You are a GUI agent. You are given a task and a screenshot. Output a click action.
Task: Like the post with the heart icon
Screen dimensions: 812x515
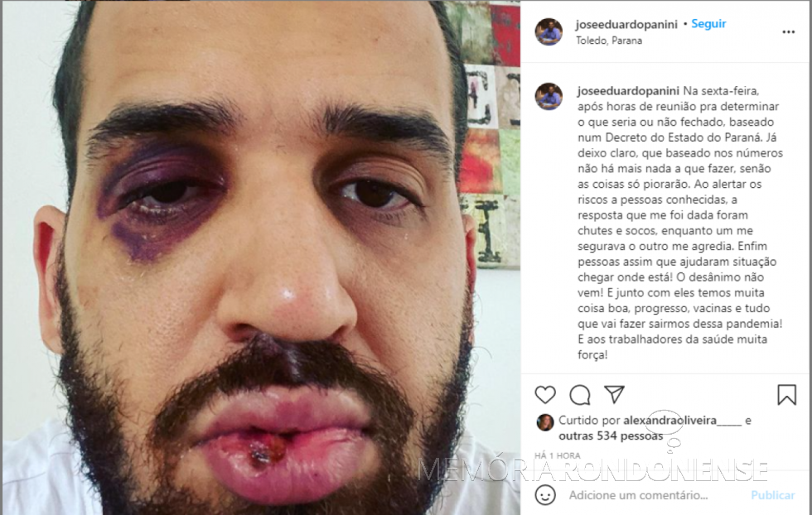545,395
